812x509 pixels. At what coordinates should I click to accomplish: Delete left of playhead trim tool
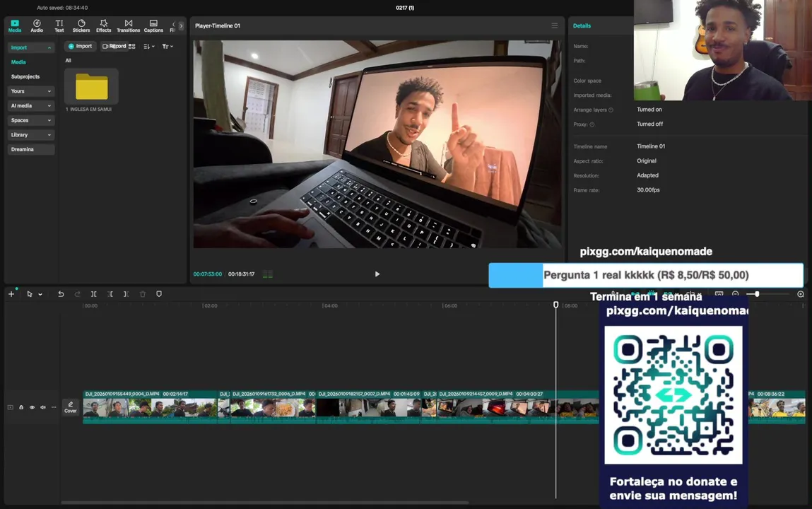110,294
